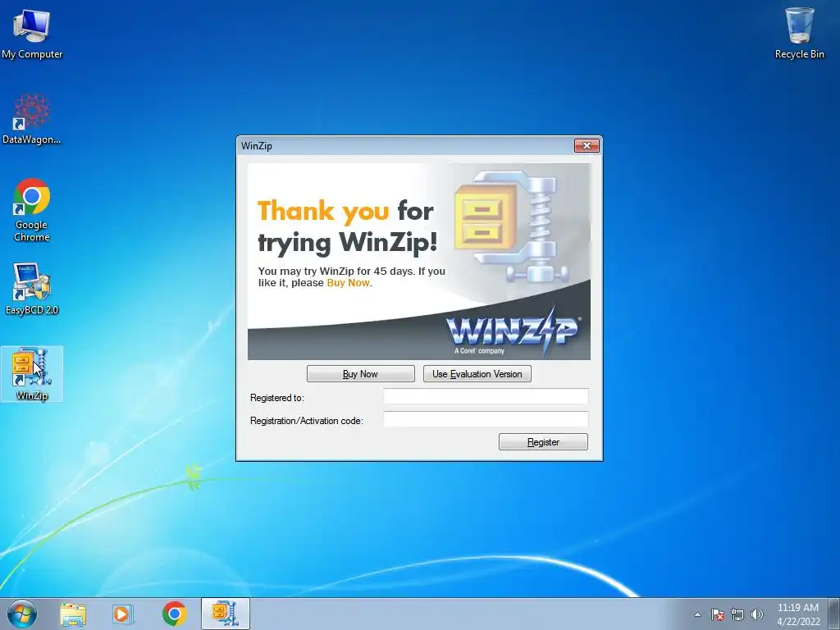Select the WinZip desktop shortcut
This screenshot has width=840, height=630.
coord(32,374)
